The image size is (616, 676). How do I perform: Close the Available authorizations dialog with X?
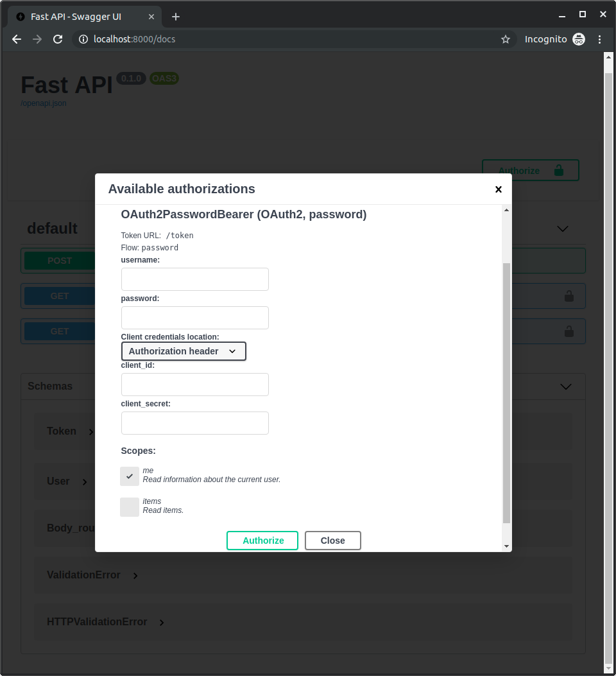point(498,189)
